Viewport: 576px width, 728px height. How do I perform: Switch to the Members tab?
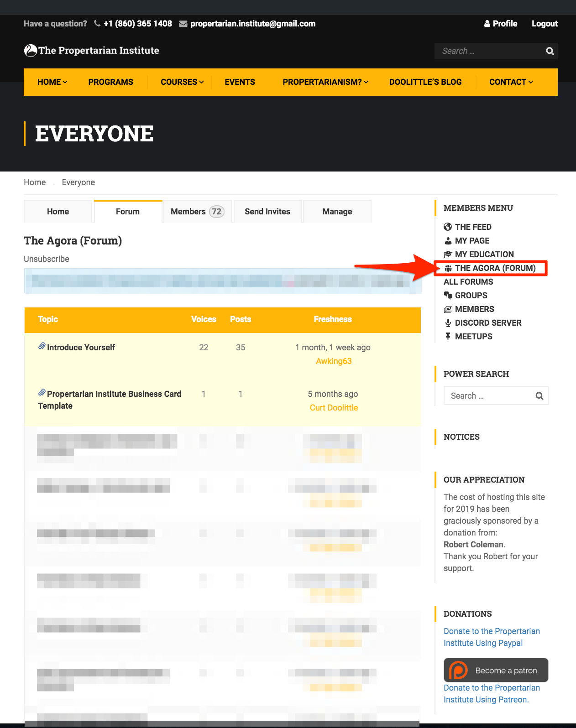tap(197, 212)
